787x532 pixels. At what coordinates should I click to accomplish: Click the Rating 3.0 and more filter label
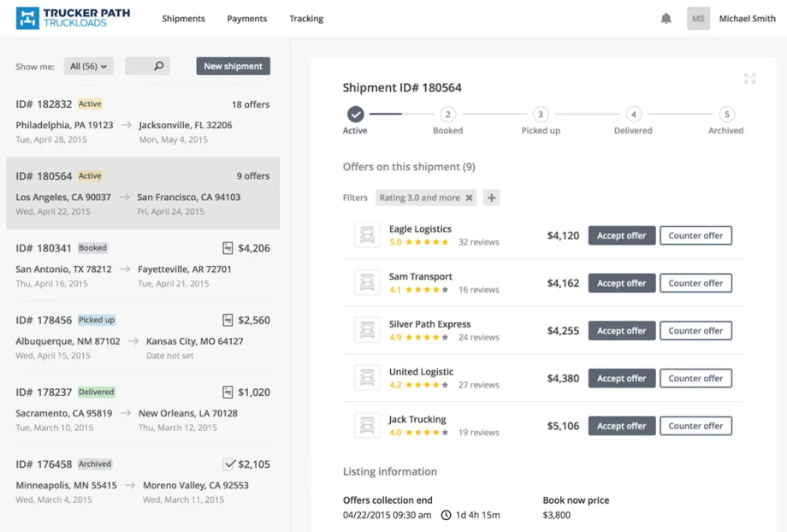tap(420, 198)
